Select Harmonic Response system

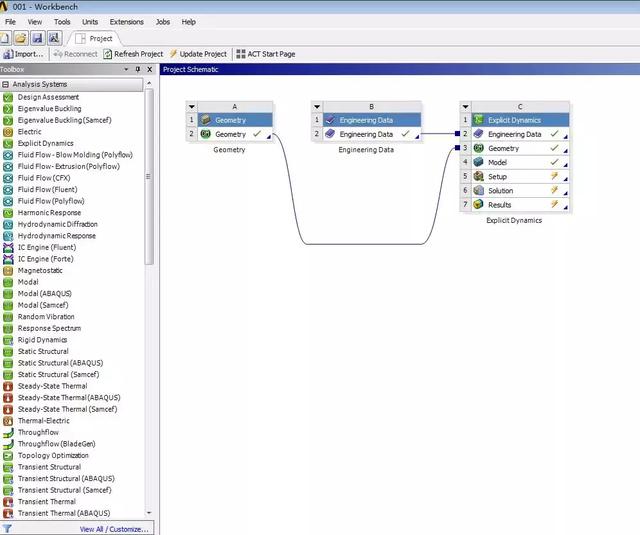(x=49, y=213)
